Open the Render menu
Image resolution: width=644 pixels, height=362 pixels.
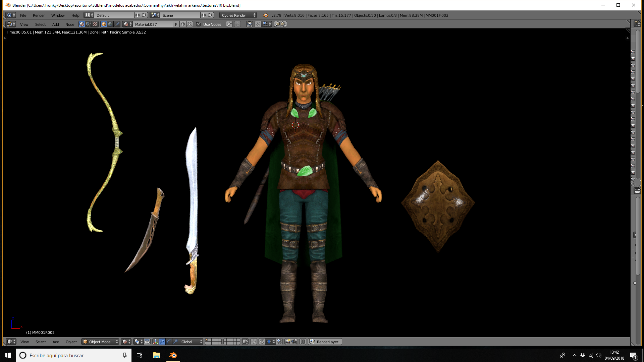39,15
